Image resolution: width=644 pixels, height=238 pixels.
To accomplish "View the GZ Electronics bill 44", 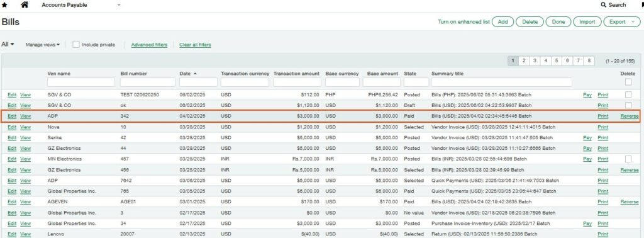I will click(25, 149).
